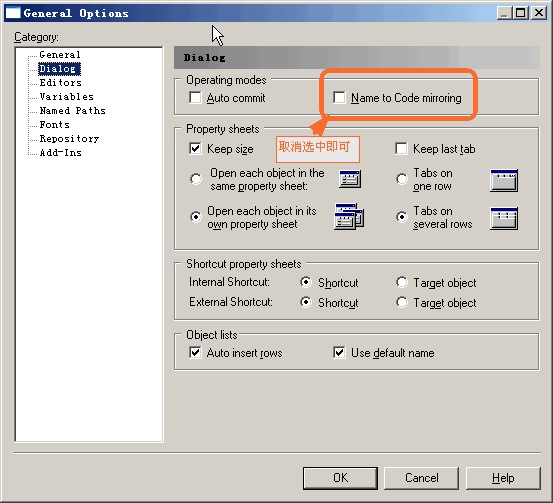The height and width of the screenshot is (503, 553).
Task: Maximize the General Options window
Action: [521, 13]
